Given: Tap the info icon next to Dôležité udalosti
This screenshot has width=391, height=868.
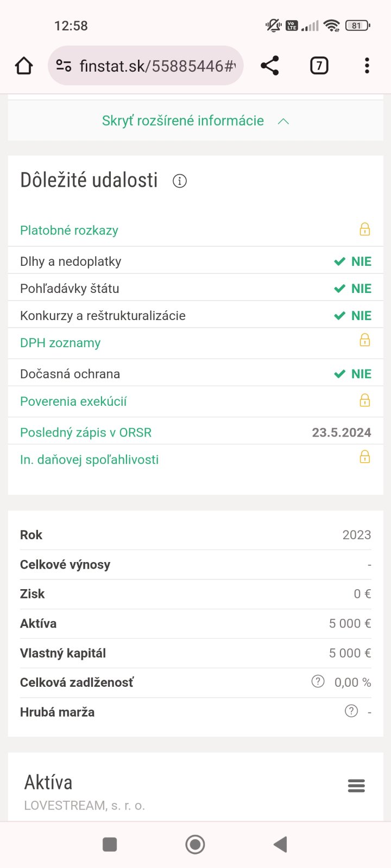Looking at the screenshot, I should pyautogui.click(x=180, y=181).
